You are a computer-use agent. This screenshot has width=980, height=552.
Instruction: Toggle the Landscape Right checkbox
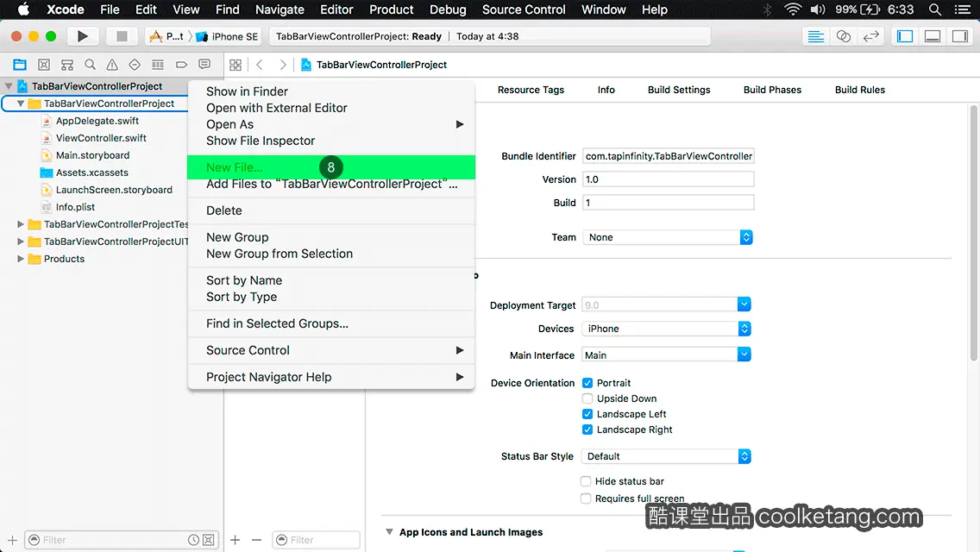pyautogui.click(x=587, y=430)
